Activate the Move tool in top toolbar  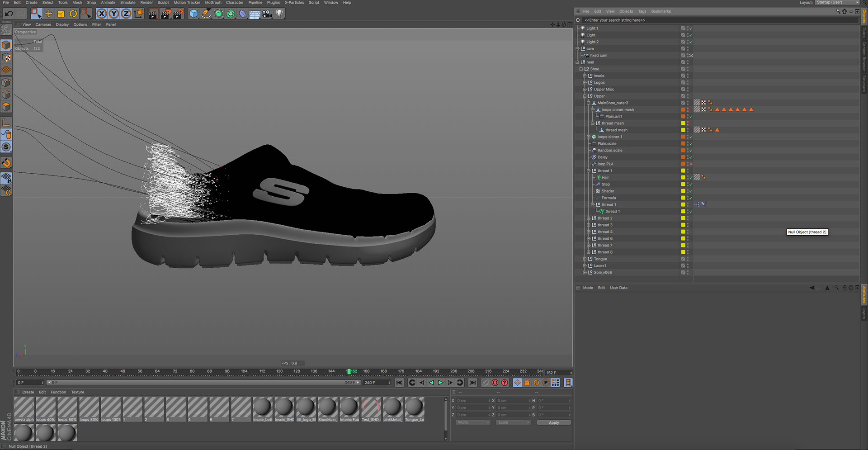49,14
